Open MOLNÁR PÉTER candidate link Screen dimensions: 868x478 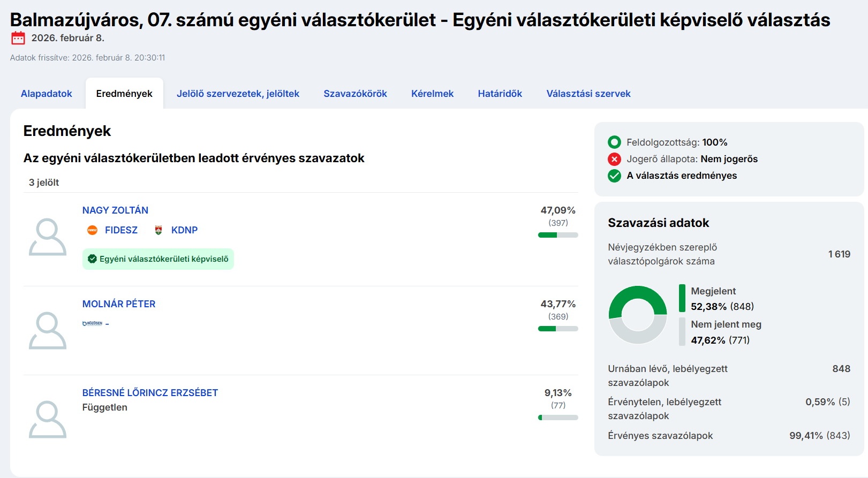[x=119, y=304]
